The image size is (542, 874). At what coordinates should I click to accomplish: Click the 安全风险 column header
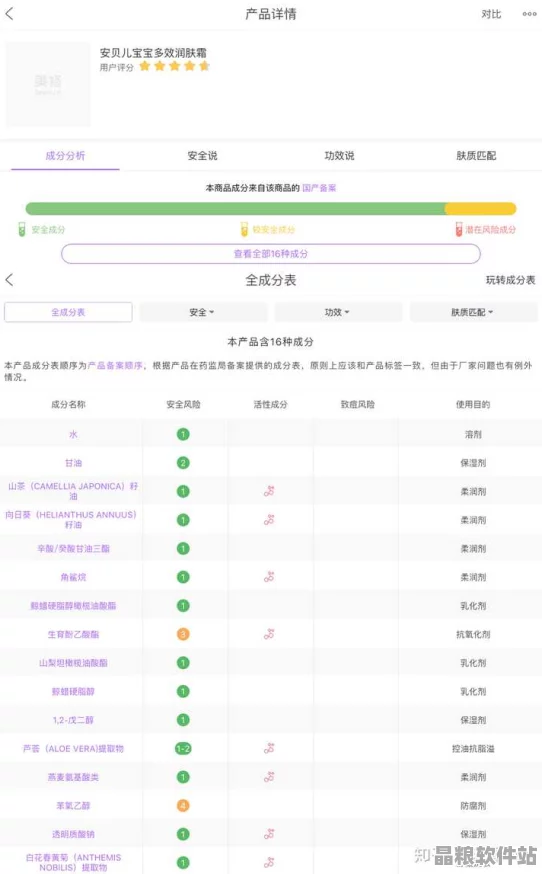click(x=183, y=404)
